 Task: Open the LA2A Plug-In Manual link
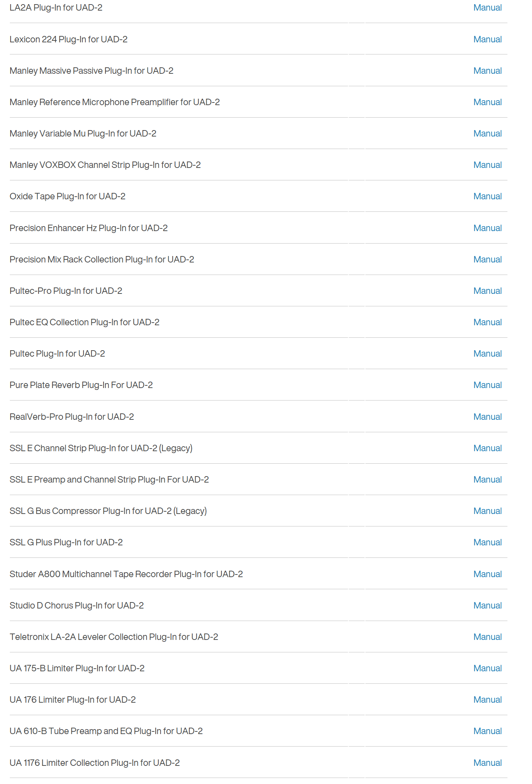click(487, 8)
